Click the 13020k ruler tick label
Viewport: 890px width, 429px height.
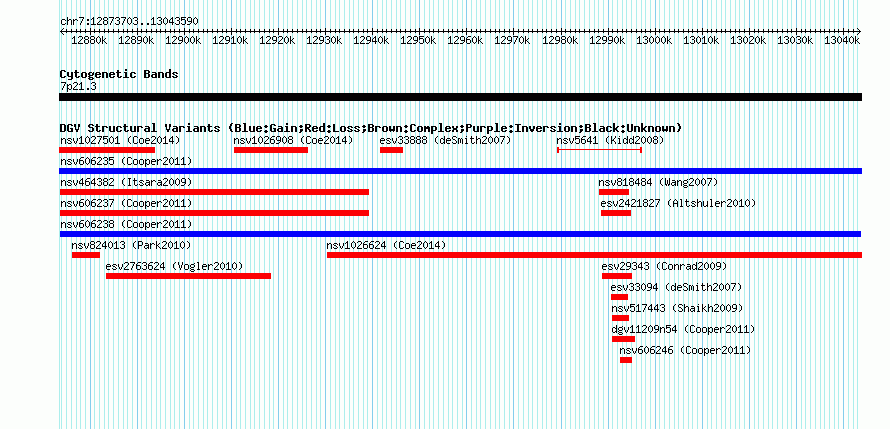pos(748,41)
